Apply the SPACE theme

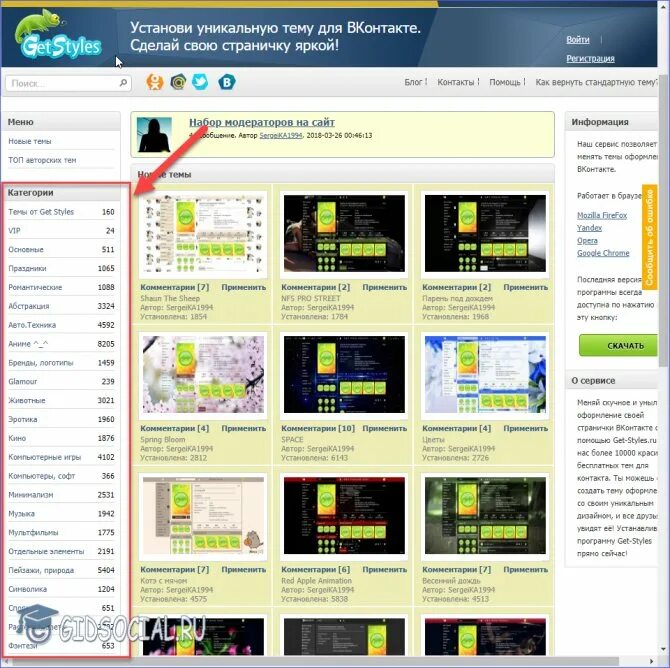[385, 429]
